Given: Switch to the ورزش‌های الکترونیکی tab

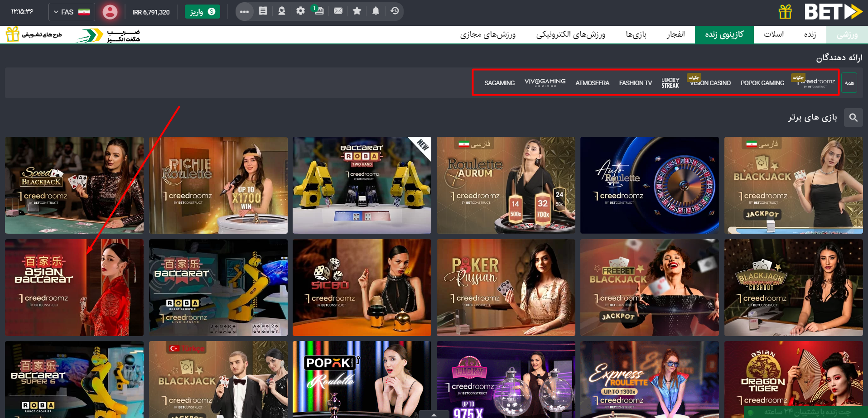Looking at the screenshot, I should tap(571, 34).
